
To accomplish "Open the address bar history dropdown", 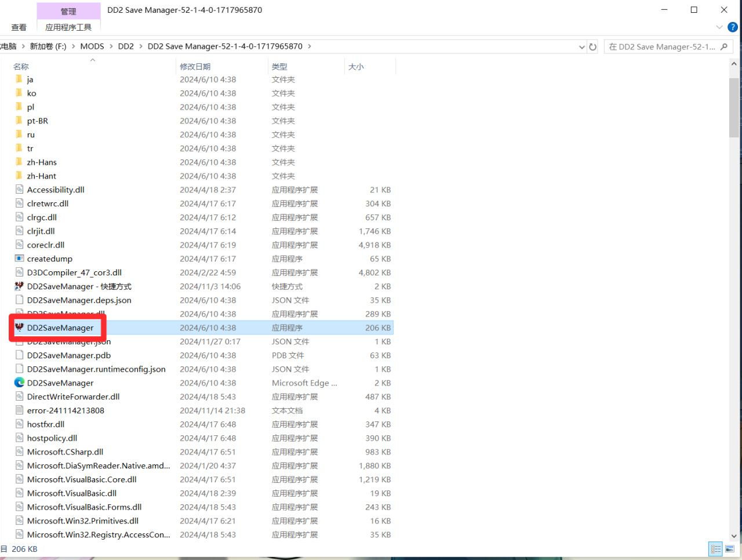I will [x=581, y=47].
